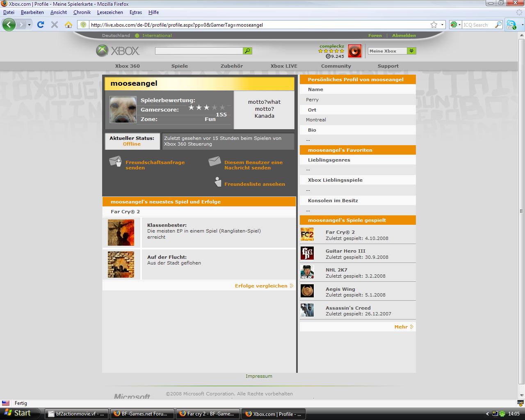Bookmark this page with the star icon
The width and height of the screenshot is (525, 420).
point(434,25)
